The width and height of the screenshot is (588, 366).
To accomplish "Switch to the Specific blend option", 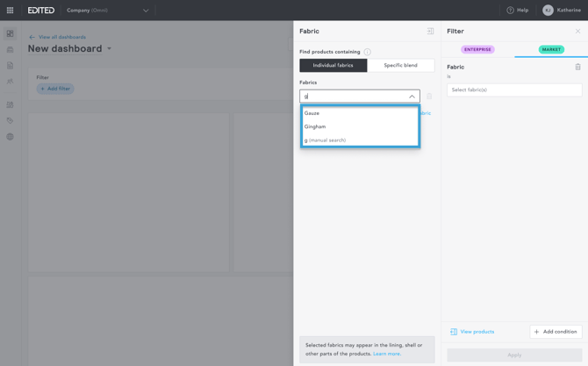I will [400, 66].
